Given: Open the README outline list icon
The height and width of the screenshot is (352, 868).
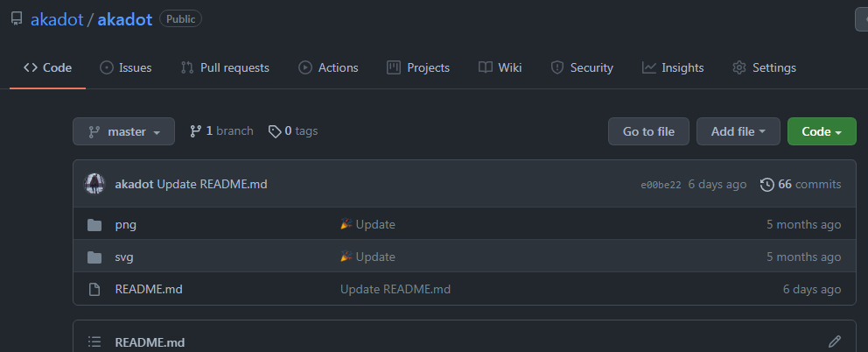Looking at the screenshot, I should click(x=94, y=342).
